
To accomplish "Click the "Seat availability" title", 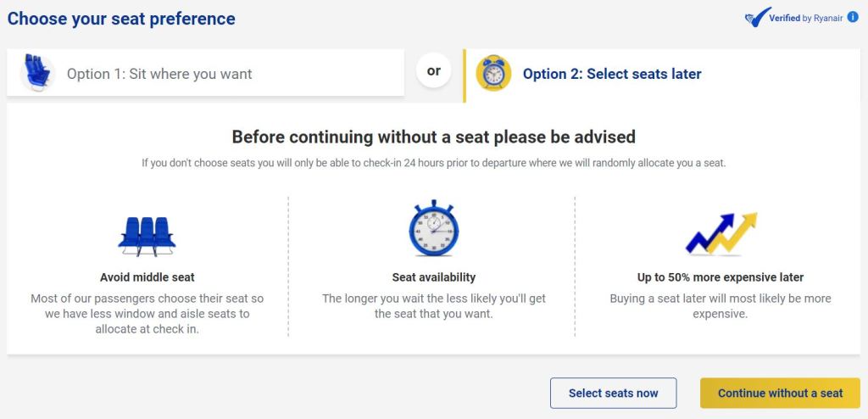I will pyautogui.click(x=433, y=277).
